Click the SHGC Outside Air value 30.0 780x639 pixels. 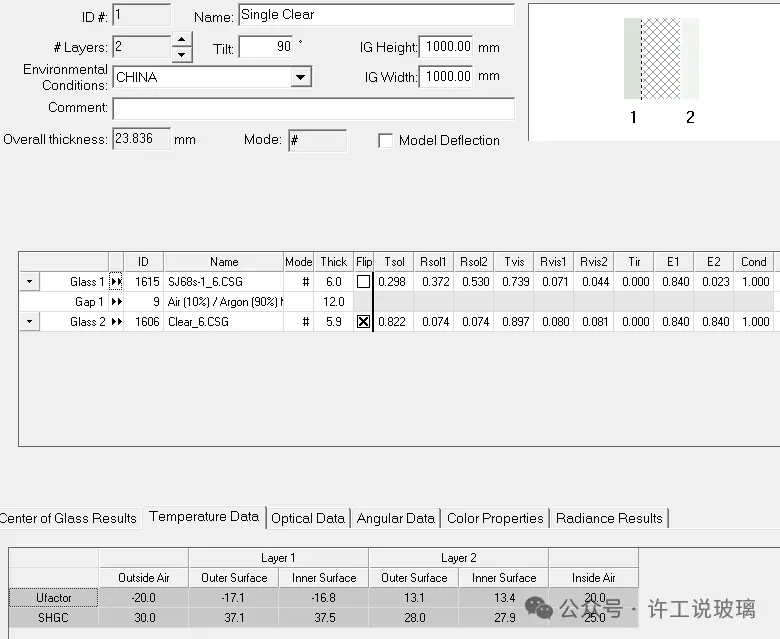144,618
